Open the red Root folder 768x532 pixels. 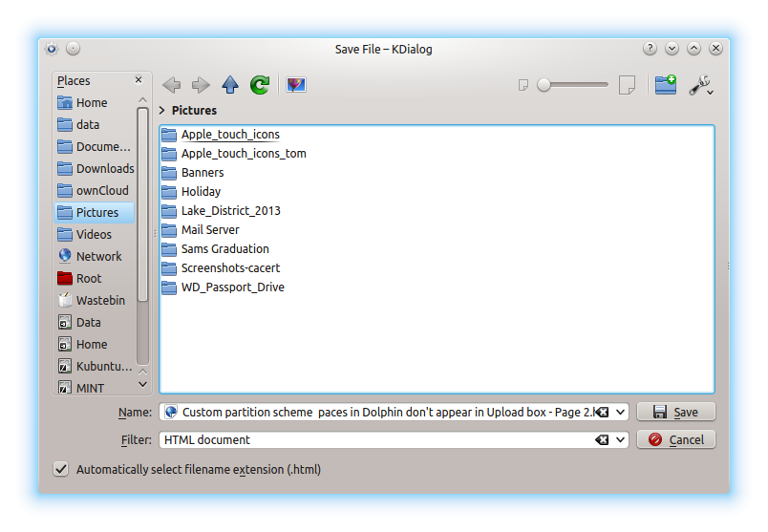tap(95, 279)
